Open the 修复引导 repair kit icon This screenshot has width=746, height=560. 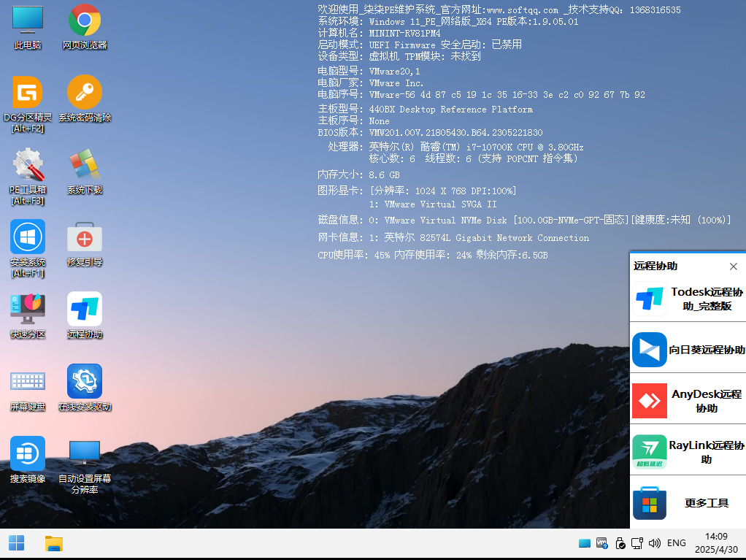click(x=85, y=237)
